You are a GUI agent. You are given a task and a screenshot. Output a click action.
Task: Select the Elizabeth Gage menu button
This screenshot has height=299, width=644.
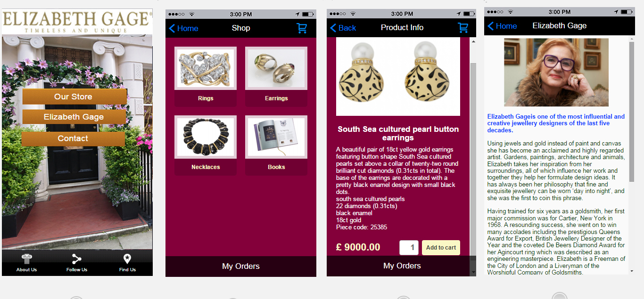tap(74, 117)
